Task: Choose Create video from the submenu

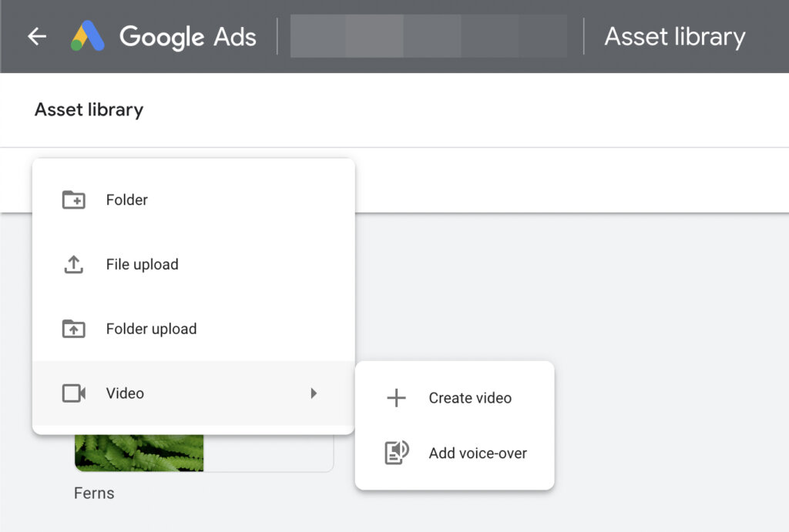Action: pos(469,398)
